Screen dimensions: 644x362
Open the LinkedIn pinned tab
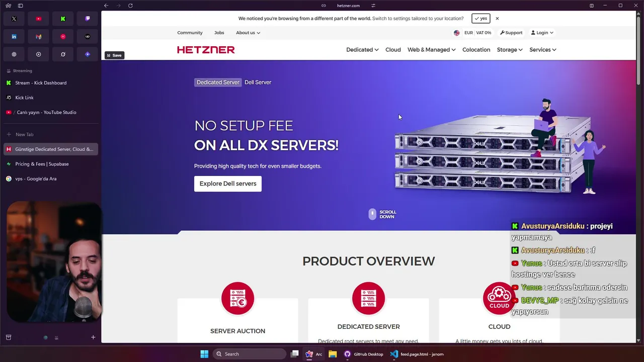coord(14,37)
